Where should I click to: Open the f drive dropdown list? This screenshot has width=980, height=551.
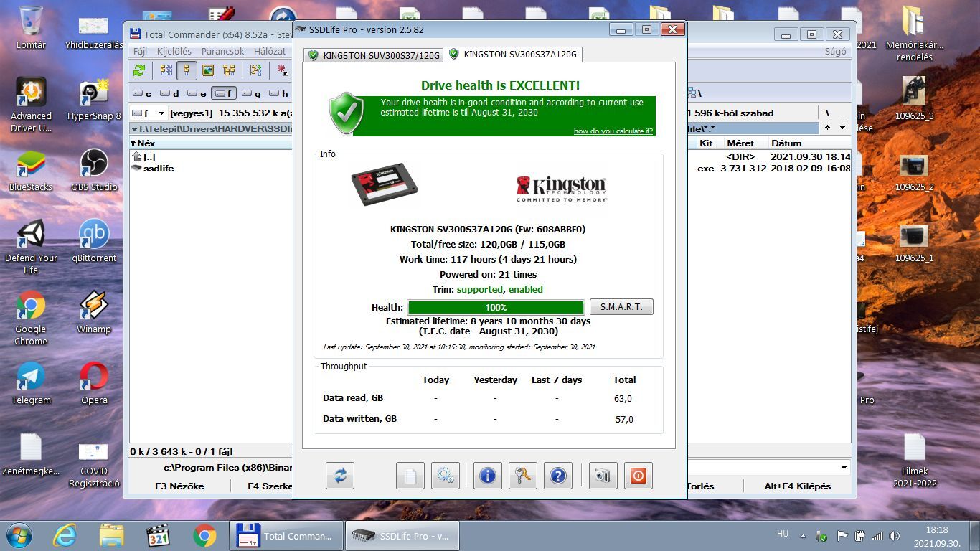[x=161, y=113]
